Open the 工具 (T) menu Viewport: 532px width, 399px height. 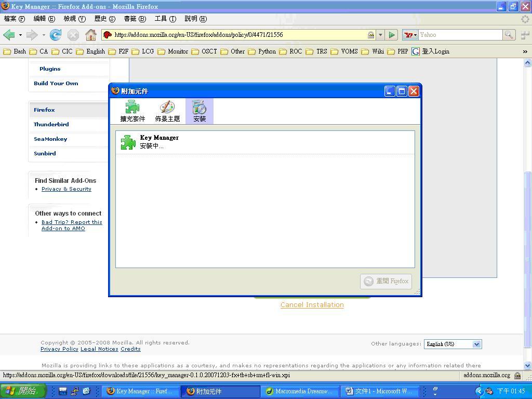[165, 19]
